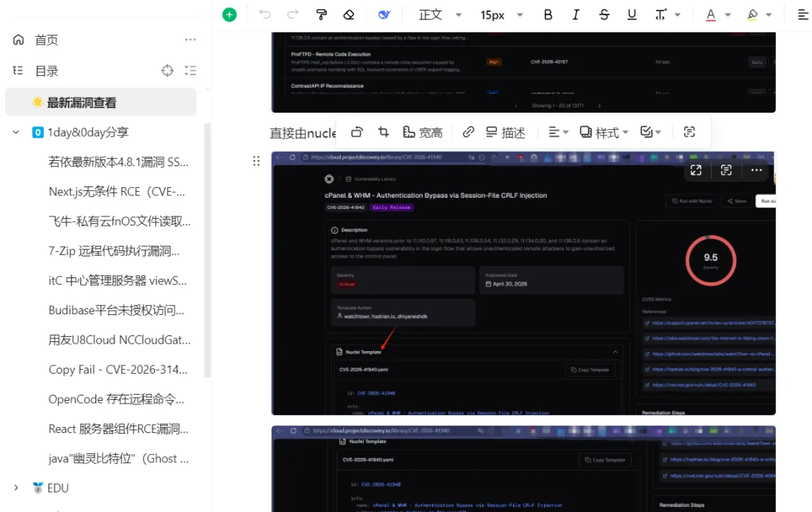Undo the last edit

pos(265,14)
